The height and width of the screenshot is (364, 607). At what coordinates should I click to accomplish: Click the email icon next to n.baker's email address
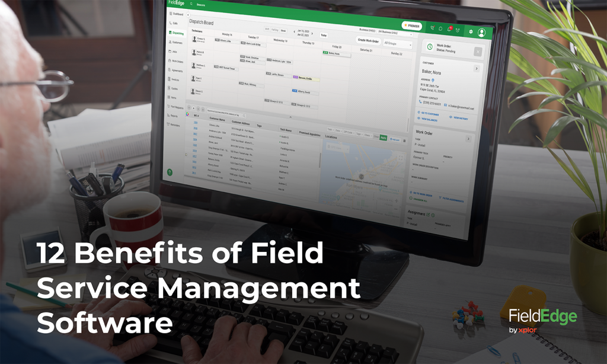[x=445, y=105]
